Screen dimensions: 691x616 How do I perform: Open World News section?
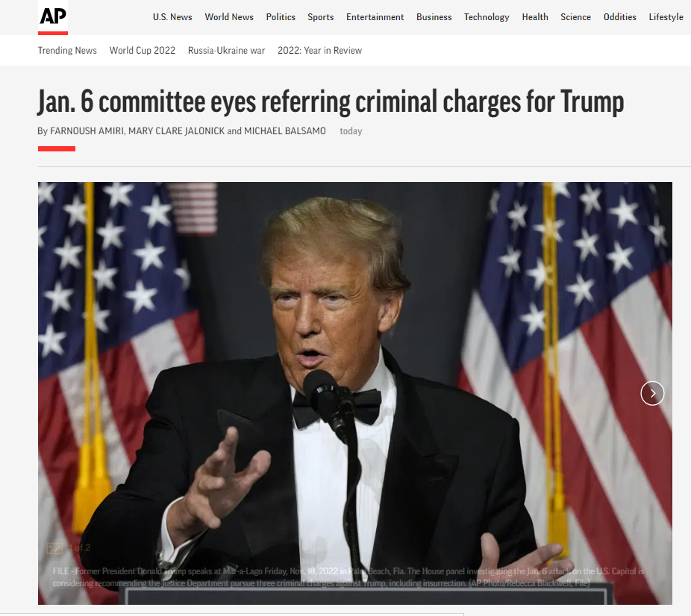coord(229,17)
